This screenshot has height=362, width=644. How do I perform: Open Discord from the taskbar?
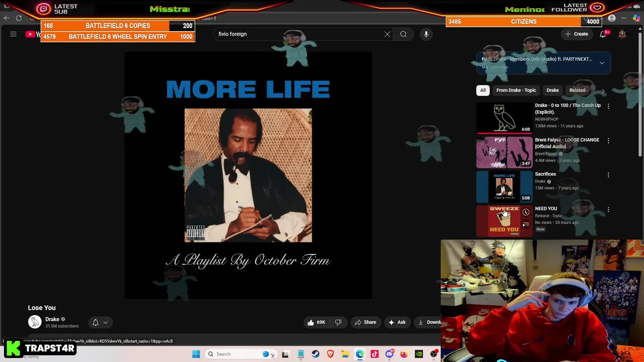click(x=389, y=354)
